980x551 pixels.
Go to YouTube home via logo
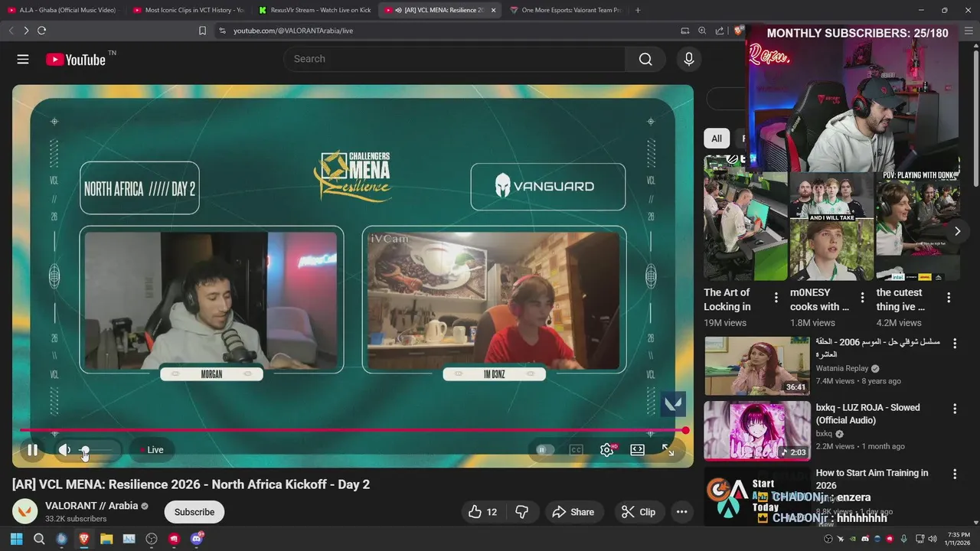(x=75, y=59)
